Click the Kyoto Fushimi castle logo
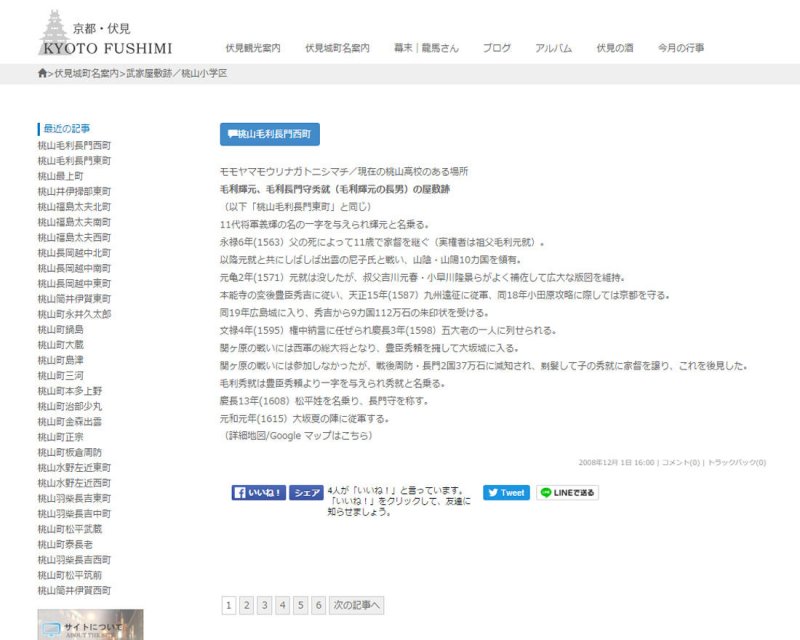The height and width of the screenshot is (640, 800). (x=105, y=34)
